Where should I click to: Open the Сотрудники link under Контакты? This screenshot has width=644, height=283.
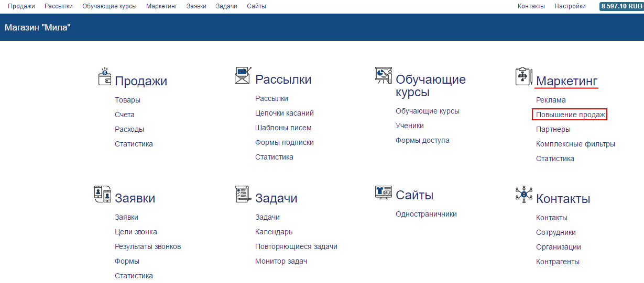pos(555,232)
